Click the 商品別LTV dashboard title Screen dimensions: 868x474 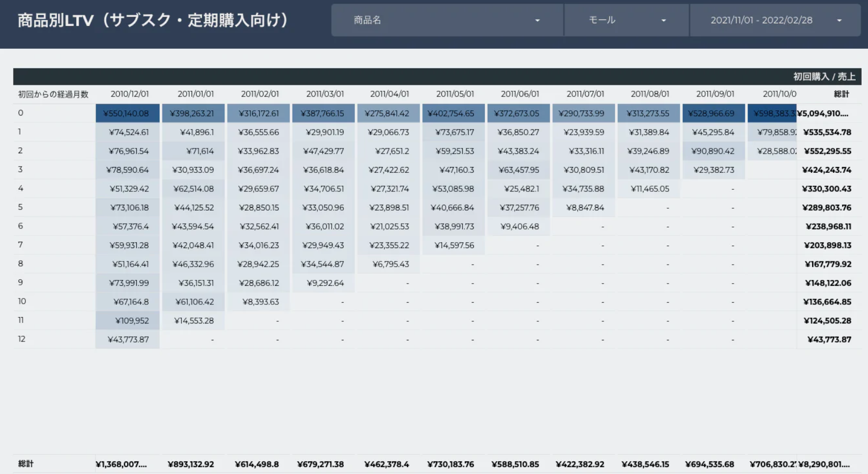pyautogui.click(x=153, y=20)
